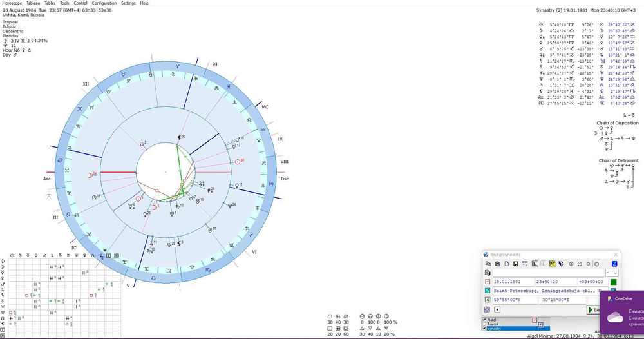644x339 pixels.
Task: Click the clipboard icon left of name field
Action: (488, 273)
